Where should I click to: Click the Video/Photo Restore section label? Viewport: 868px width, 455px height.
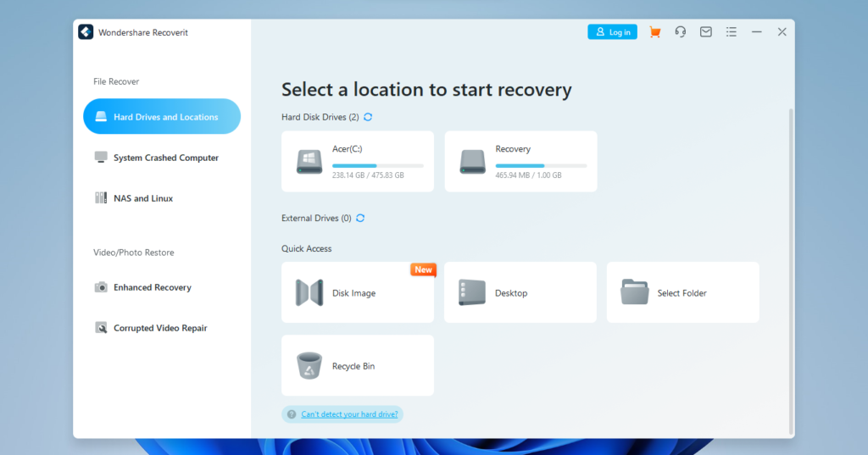(133, 252)
